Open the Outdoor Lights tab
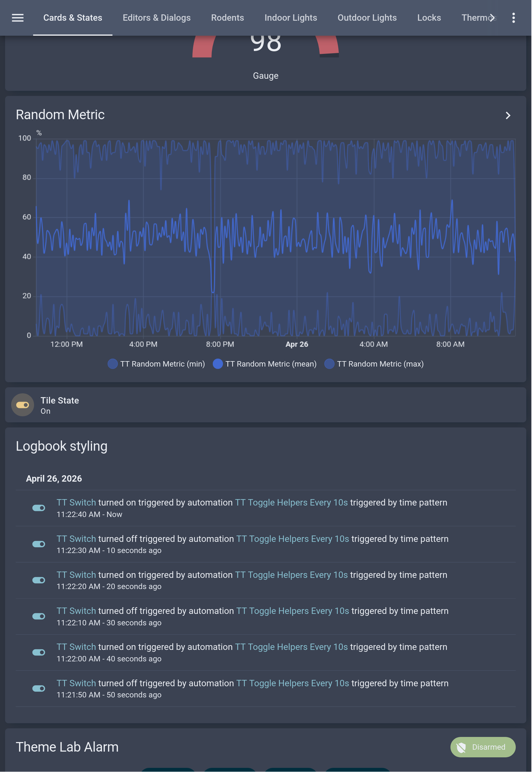Screen dimensions: 532x772 pyautogui.click(x=367, y=18)
